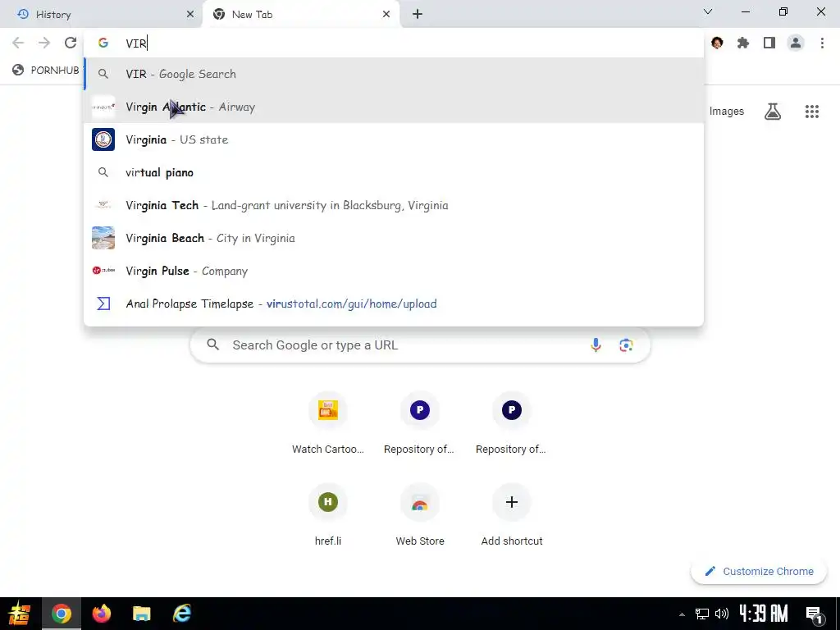This screenshot has width=840, height=630.
Task: Click the browser back arrow
Action: click(18, 43)
